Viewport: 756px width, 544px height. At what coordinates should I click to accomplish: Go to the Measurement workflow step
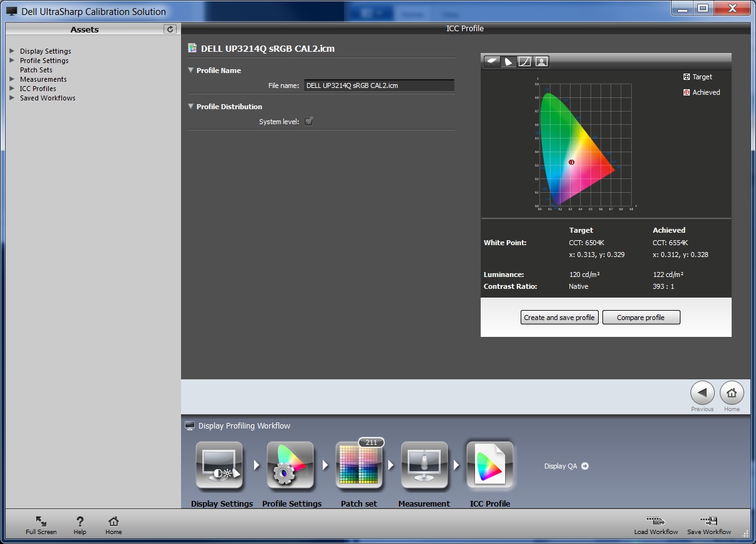425,465
